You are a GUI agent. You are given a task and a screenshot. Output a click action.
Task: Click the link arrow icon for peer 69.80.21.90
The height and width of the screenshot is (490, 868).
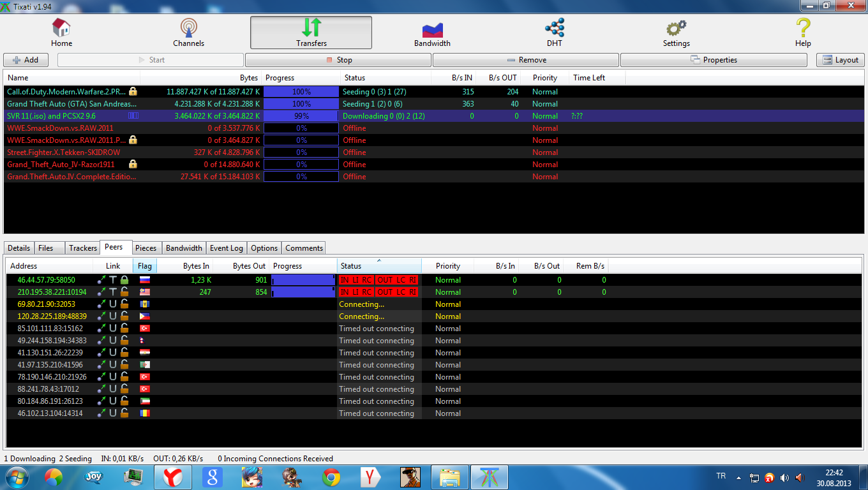tap(101, 304)
